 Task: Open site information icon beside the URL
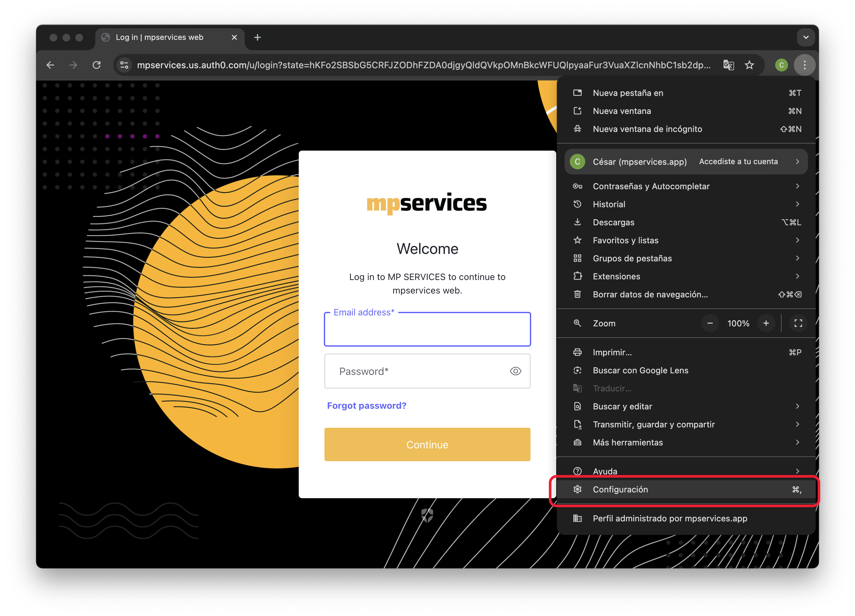[124, 65]
